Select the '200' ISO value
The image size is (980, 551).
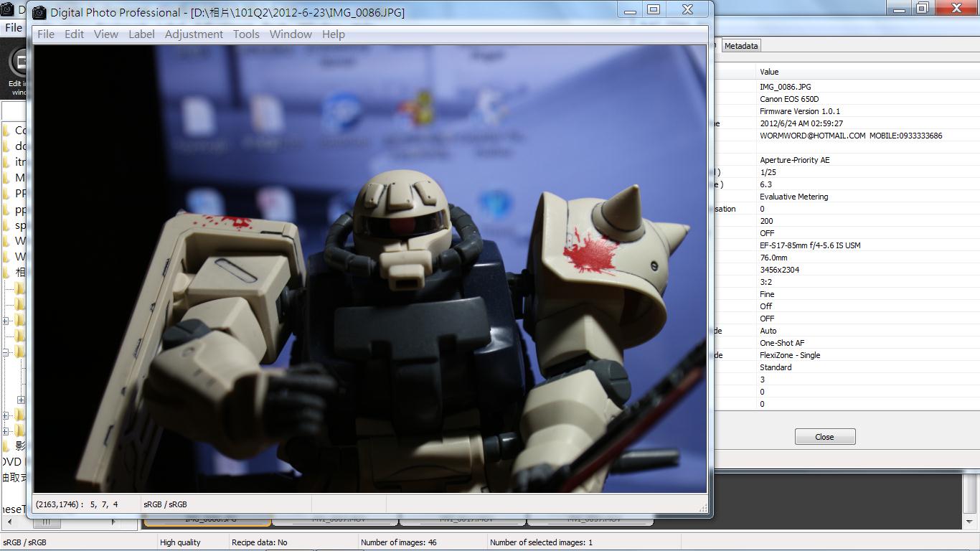[x=766, y=221]
